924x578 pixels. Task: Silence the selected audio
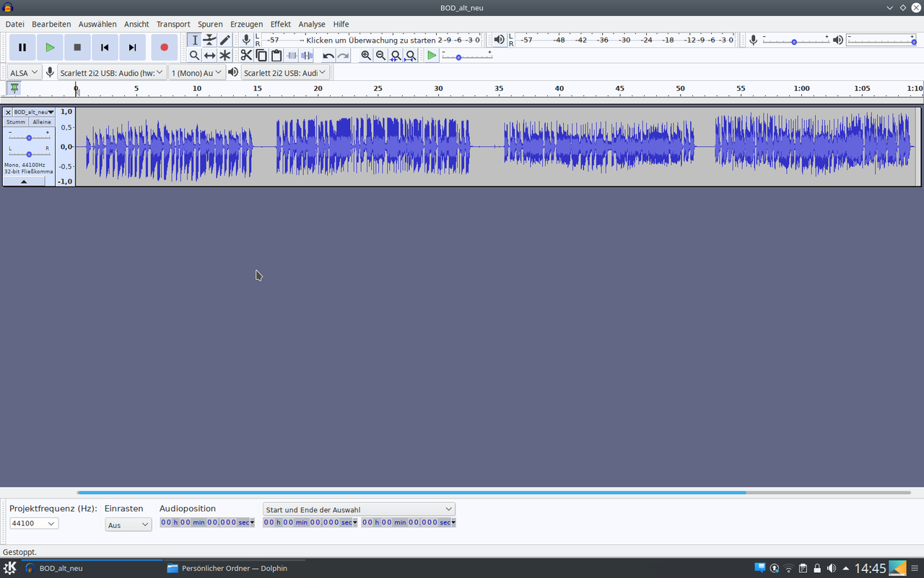[307, 56]
